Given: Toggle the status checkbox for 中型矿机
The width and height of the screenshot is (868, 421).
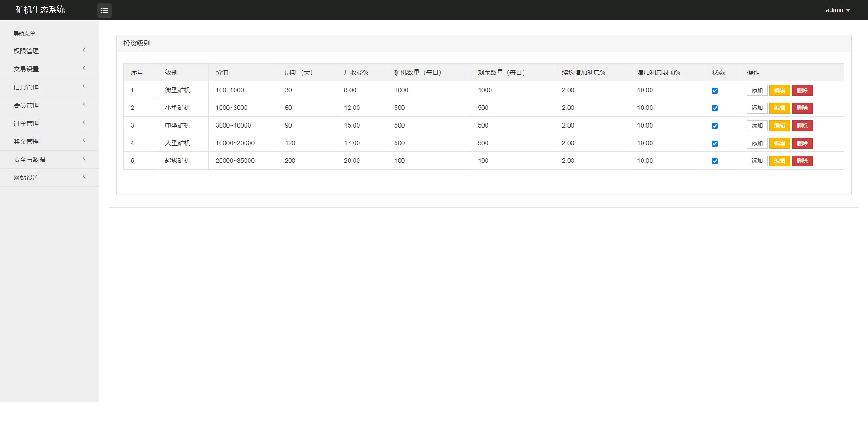Looking at the screenshot, I should coord(715,126).
